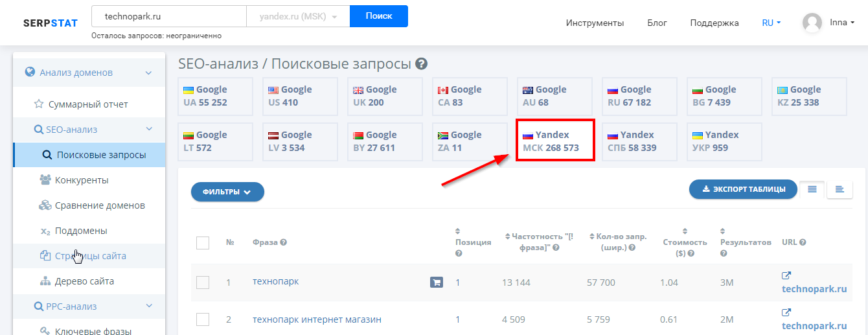This screenshot has height=335, width=868.
Task: Open technopark.ru URL in технопарк row
Action: (x=814, y=289)
